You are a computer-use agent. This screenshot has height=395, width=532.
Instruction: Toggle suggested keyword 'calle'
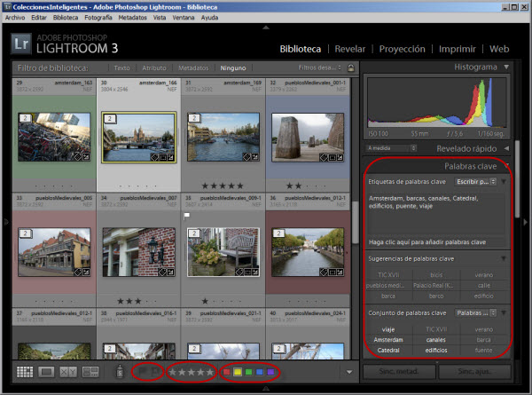tap(484, 285)
